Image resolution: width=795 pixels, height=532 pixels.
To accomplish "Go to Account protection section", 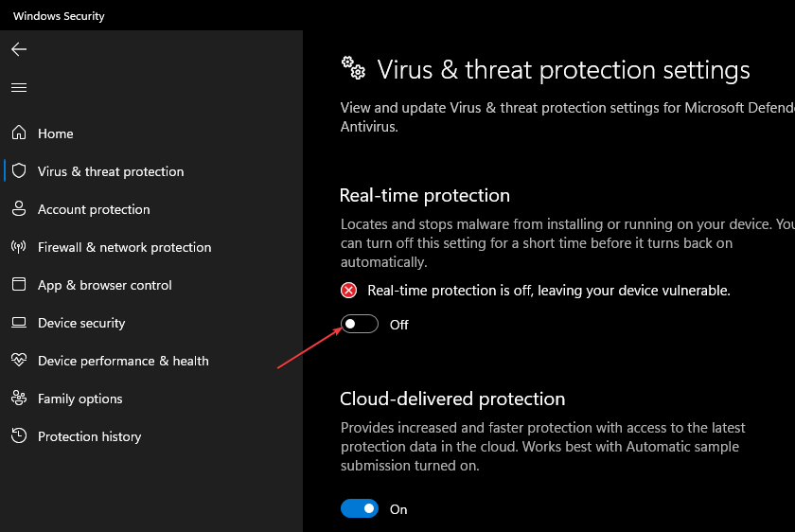I will (94, 209).
